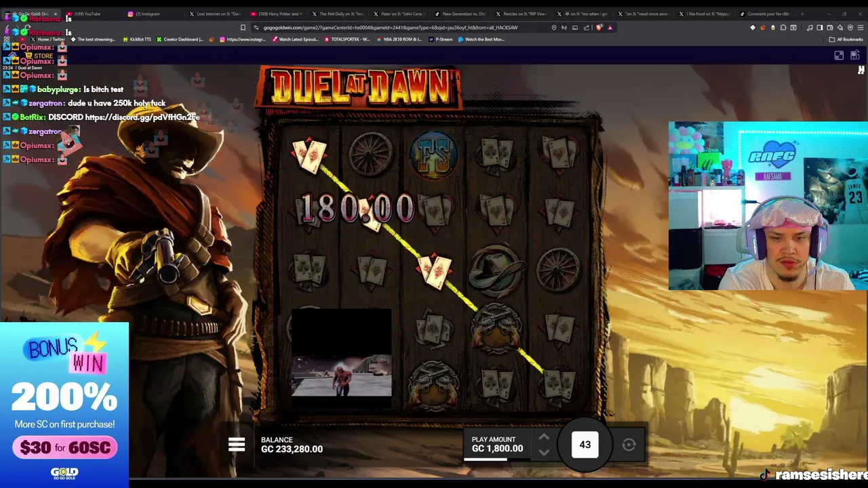Open the All Bookmarks folder
This screenshot has height=488, width=868.
click(846, 39)
